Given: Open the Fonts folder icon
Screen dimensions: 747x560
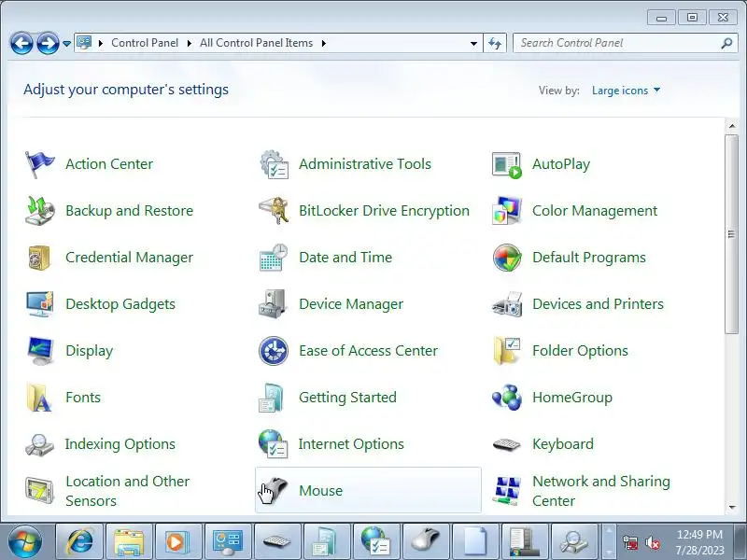Looking at the screenshot, I should click(x=39, y=398).
